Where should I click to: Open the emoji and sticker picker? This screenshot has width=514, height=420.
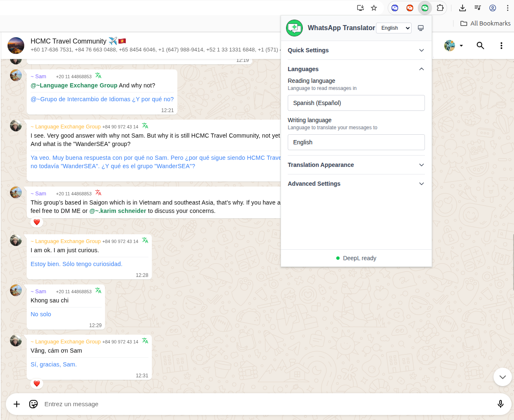point(33,404)
